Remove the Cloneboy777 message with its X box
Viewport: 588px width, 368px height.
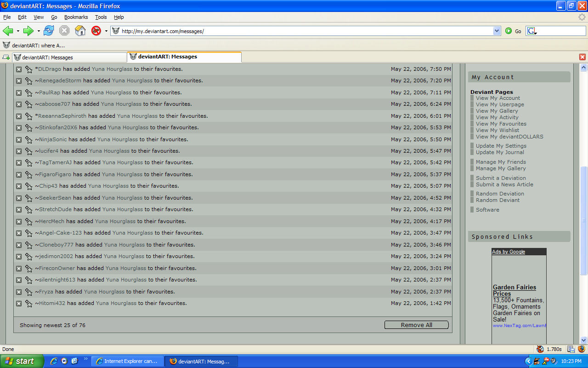pyautogui.click(x=19, y=245)
